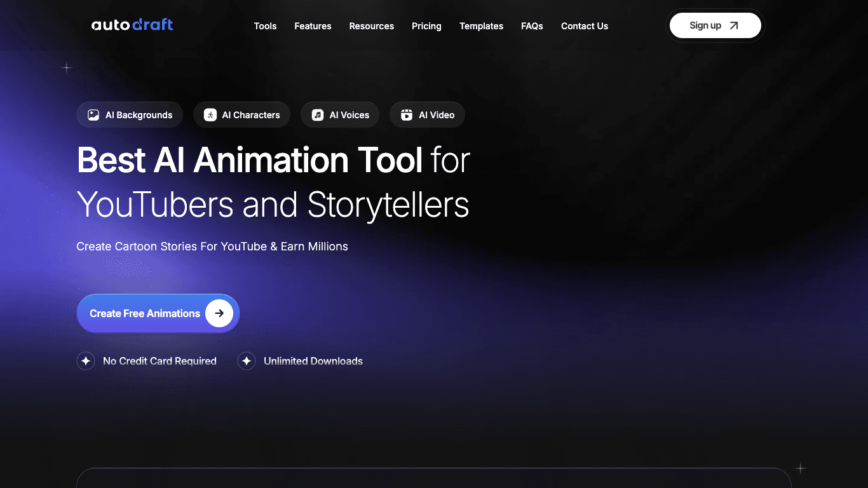The width and height of the screenshot is (868, 488).
Task: Click the sparkle icon beside Unlimited Downloads
Action: 247,361
